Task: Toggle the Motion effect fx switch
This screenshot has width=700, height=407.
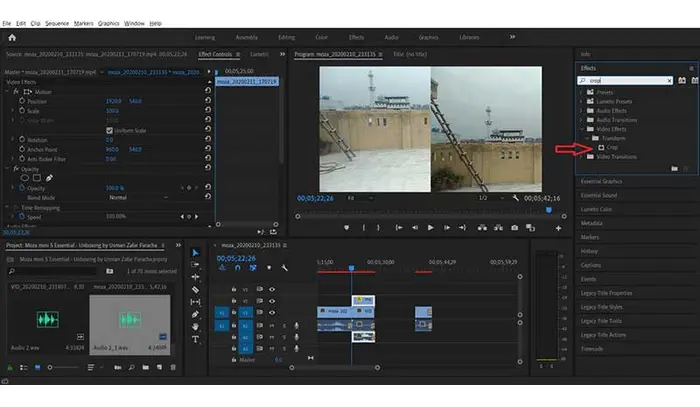Action: click(16, 91)
